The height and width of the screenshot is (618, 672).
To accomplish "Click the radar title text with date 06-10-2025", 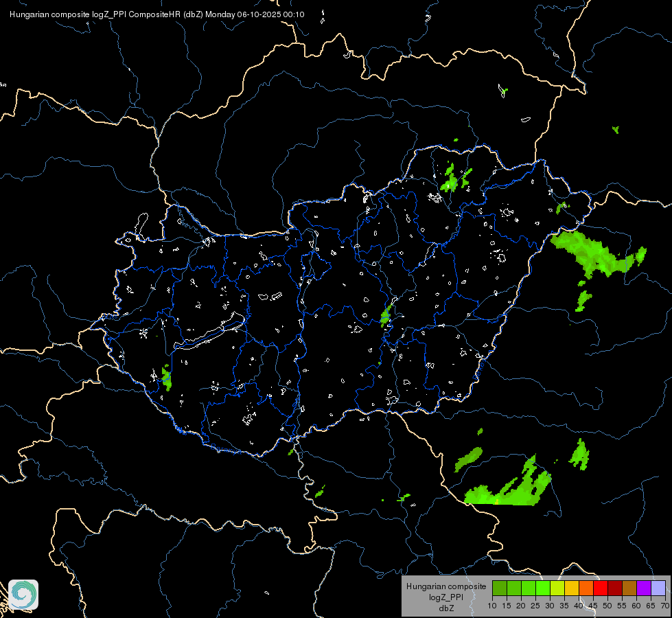I will pos(157,14).
